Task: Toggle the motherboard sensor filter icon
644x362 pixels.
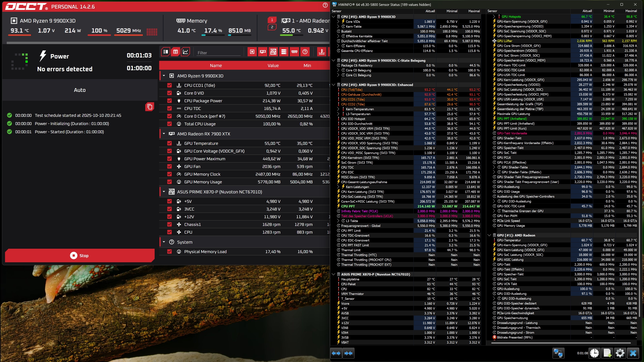Action: point(273,52)
